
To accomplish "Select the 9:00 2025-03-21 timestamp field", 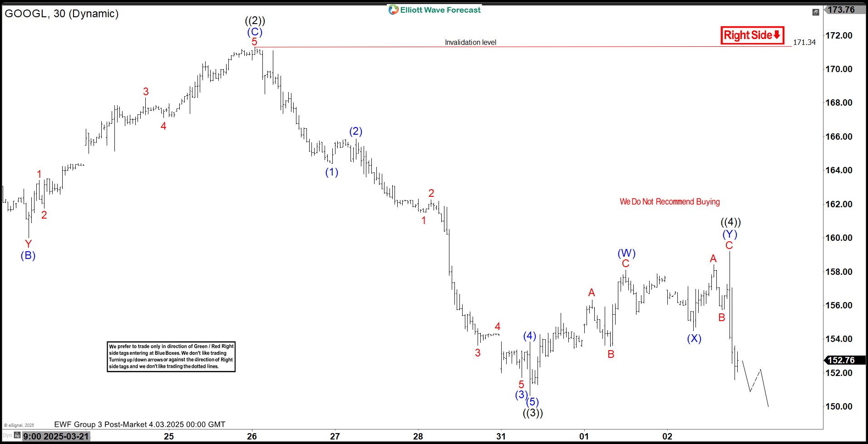I will 56,436.
